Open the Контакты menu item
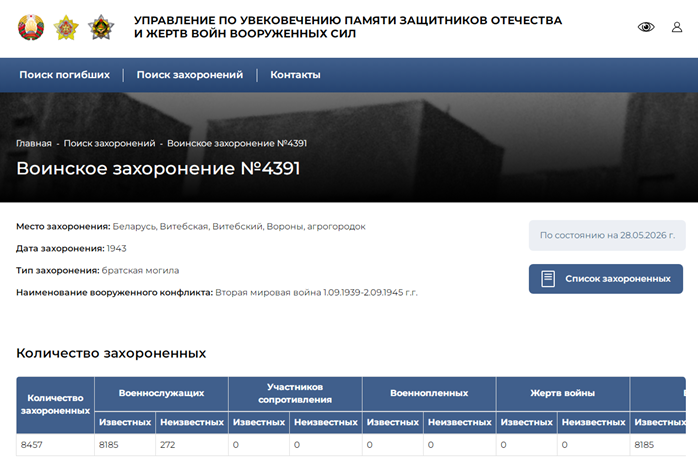The height and width of the screenshot is (461, 698). (295, 75)
